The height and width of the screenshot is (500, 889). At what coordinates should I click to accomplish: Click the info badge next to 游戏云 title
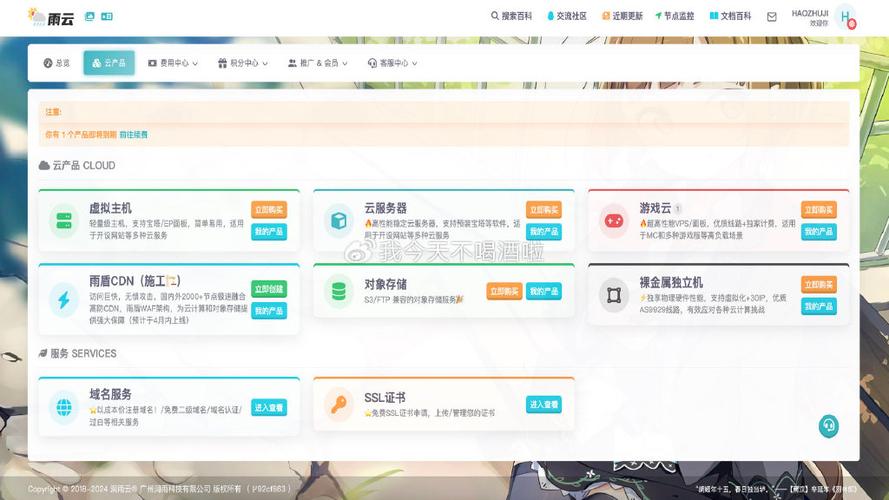[x=678, y=208]
